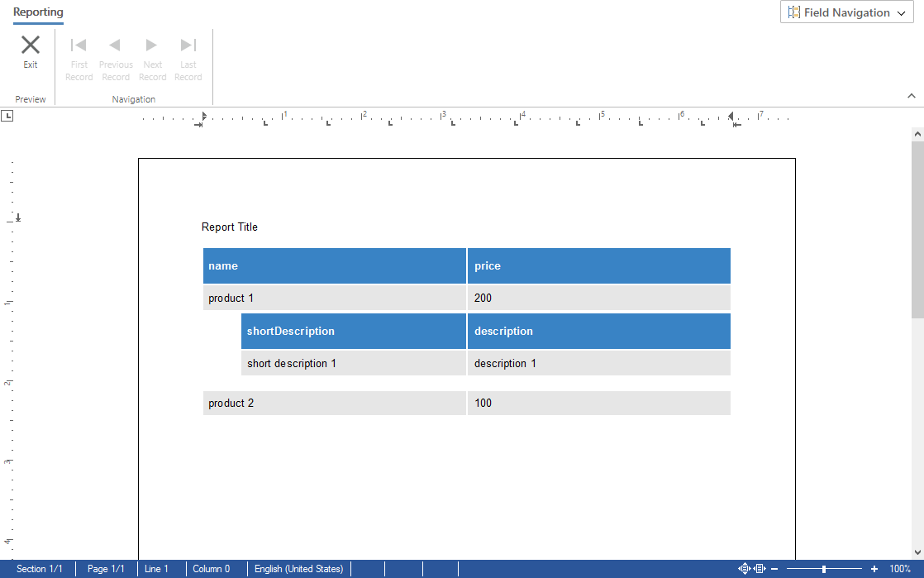Click the 200 price cell
The width and height of the screenshot is (924, 578).
598,298
